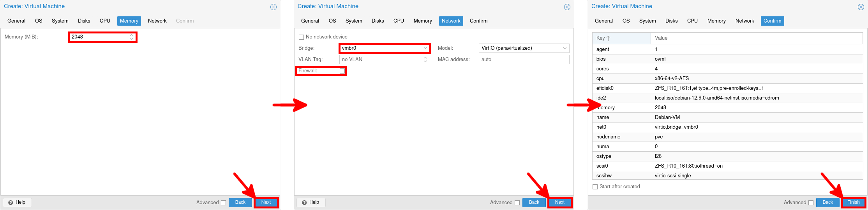Check Start after created option
Screen dimensions: 868x210
point(595,187)
